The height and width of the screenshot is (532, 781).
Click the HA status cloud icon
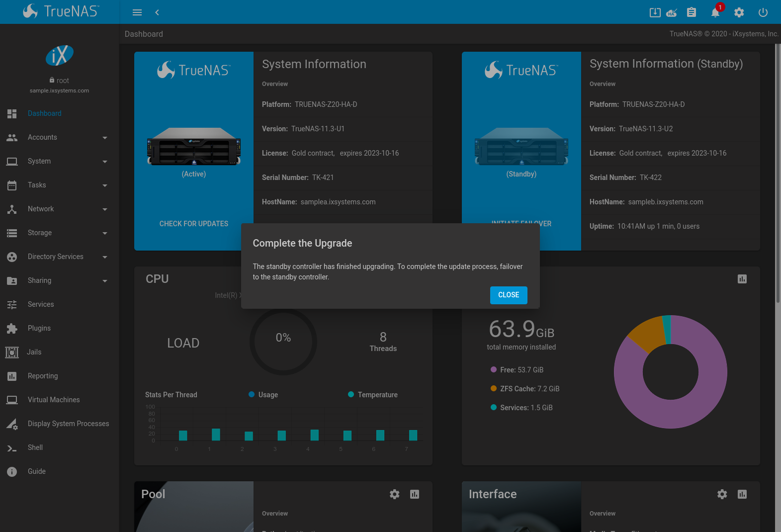click(672, 12)
